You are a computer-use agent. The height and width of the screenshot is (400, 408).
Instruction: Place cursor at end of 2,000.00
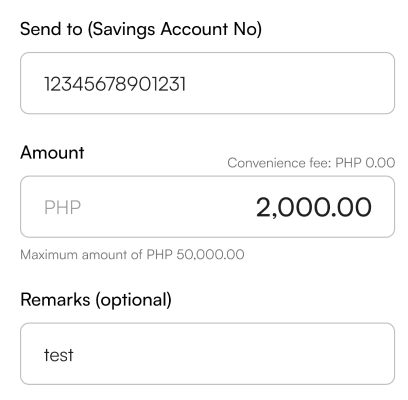(373, 208)
